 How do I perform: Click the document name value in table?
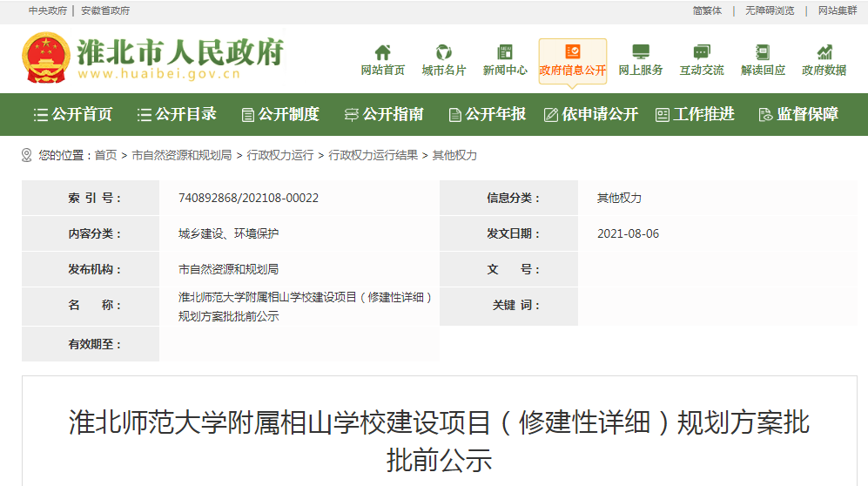(x=305, y=307)
